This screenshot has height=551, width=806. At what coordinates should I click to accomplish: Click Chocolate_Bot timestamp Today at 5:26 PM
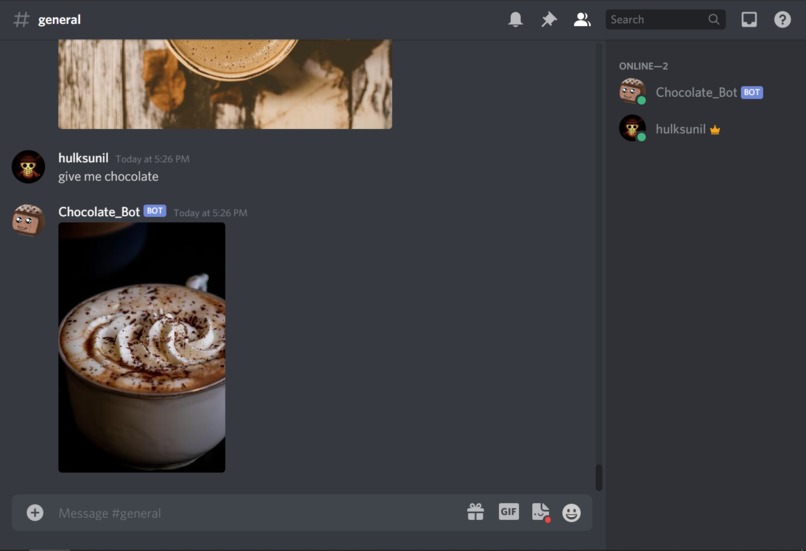pyautogui.click(x=210, y=213)
